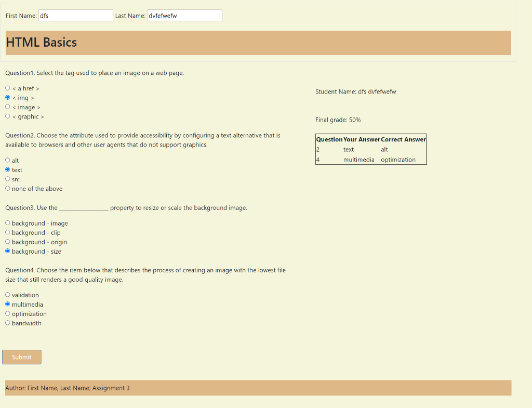Select the "< a href >" radio option
The image size is (532, 408).
point(7,88)
